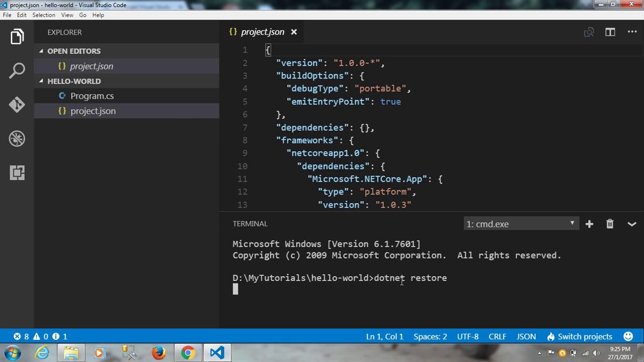Viewport: 644px width, 362px height.
Task: Open Internet Explorer from the taskbar
Action: (42, 353)
